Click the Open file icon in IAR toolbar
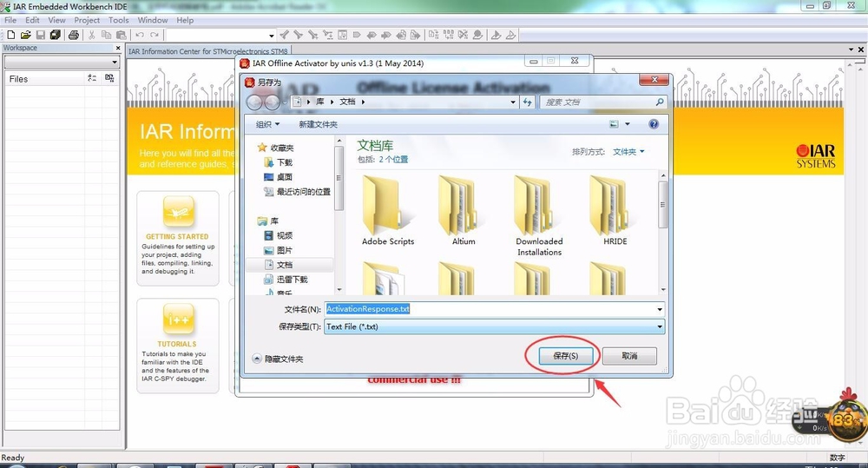The image size is (868, 468). coord(25,35)
